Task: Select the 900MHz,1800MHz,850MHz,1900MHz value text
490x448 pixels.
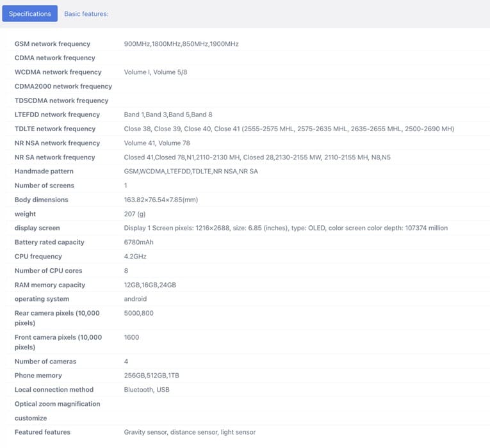Action: coord(181,44)
